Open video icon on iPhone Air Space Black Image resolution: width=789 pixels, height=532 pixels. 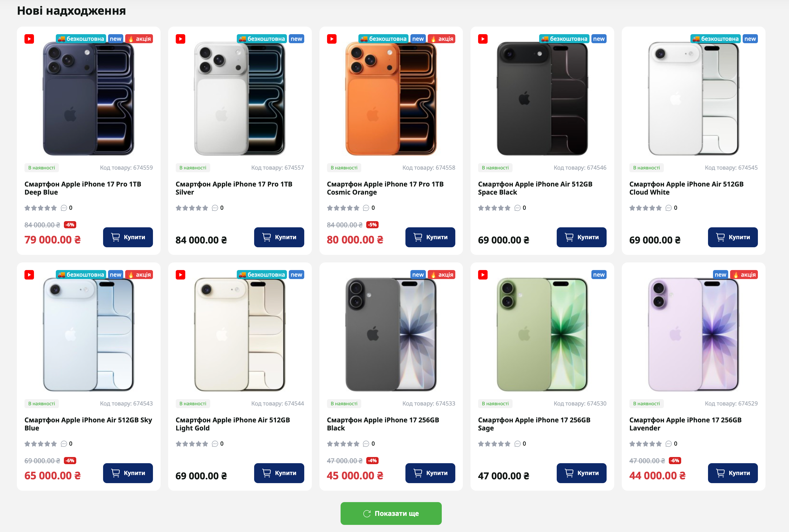click(482, 39)
